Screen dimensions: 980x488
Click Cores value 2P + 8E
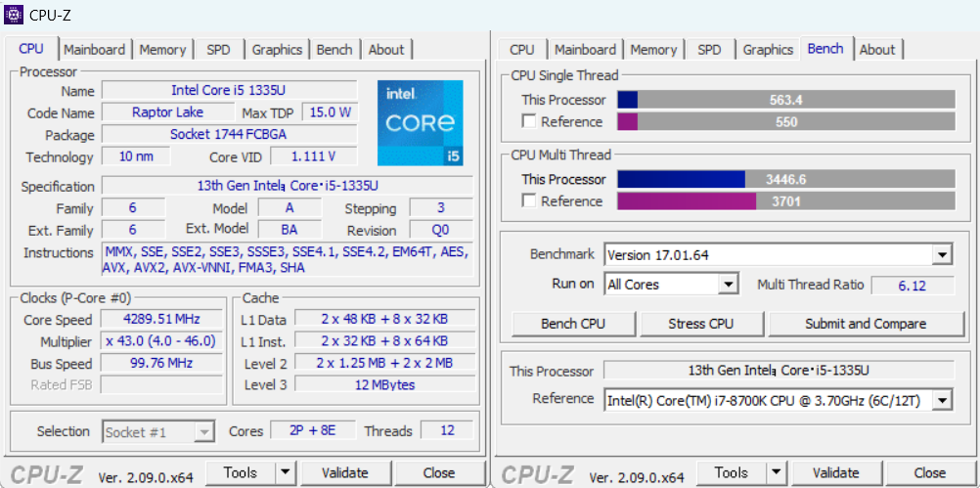point(313,431)
